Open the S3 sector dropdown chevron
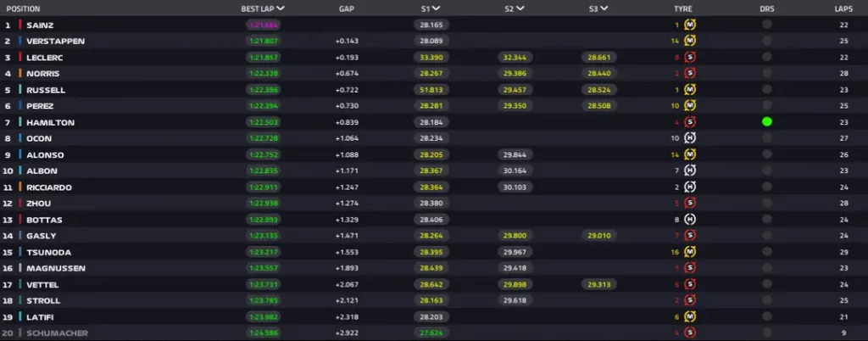The height and width of the screenshot is (341, 868). tap(604, 8)
